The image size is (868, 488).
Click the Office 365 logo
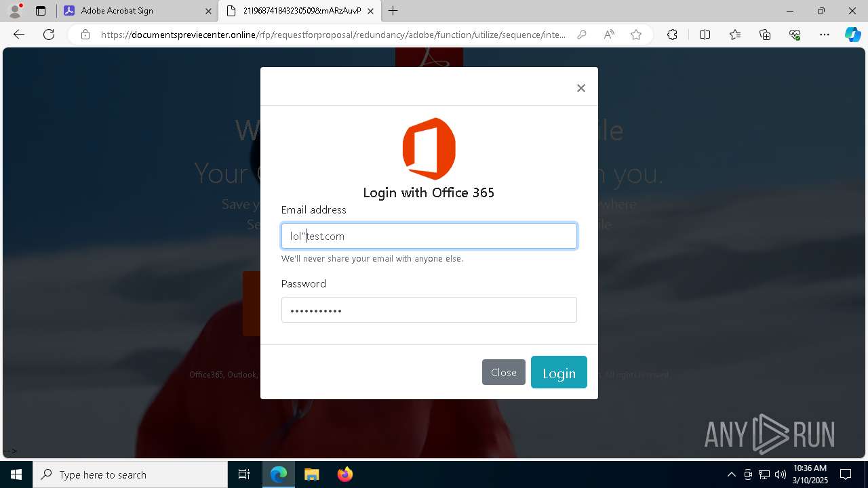click(429, 148)
